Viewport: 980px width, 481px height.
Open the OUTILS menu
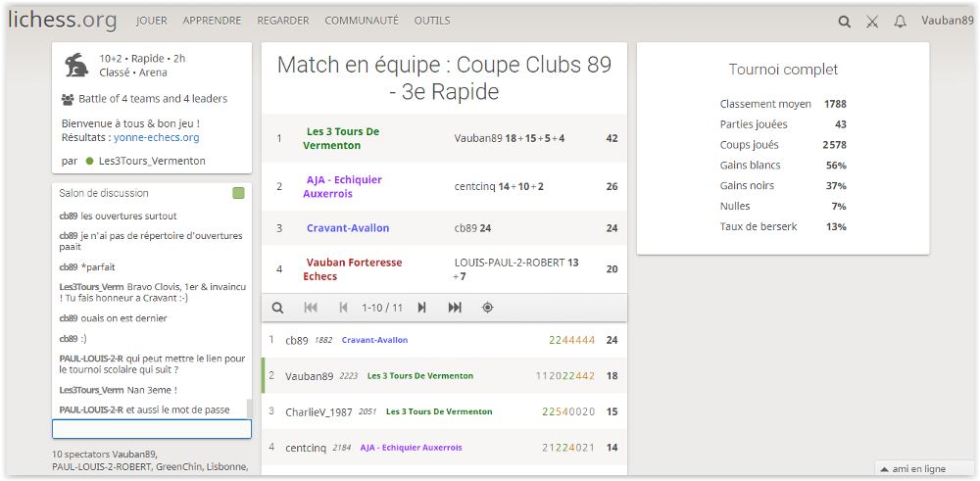[x=432, y=21]
